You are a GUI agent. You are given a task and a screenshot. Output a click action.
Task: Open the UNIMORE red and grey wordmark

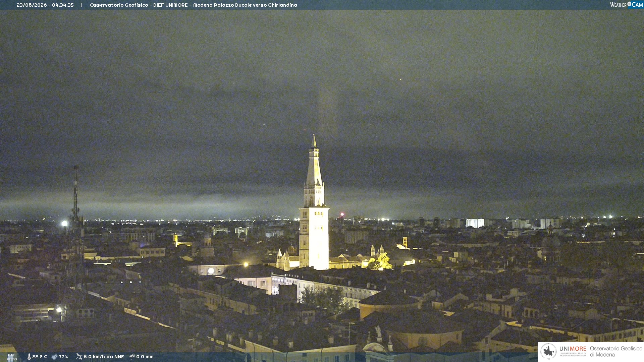coord(573,349)
